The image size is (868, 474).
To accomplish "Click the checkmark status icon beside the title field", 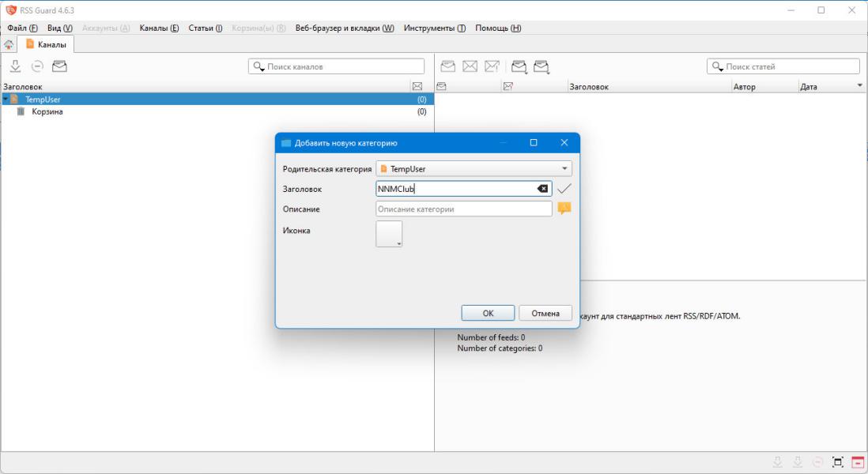I will pyautogui.click(x=564, y=189).
